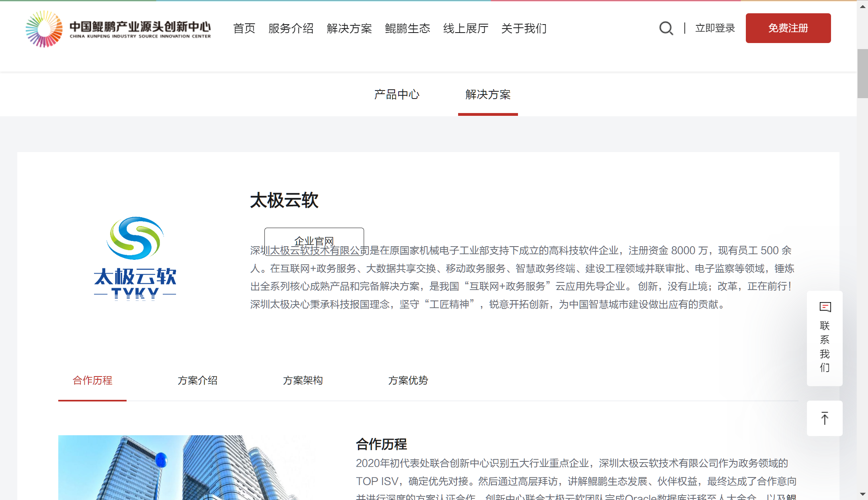
Task: Select the 方案介绍 tab
Action: (197, 380)
